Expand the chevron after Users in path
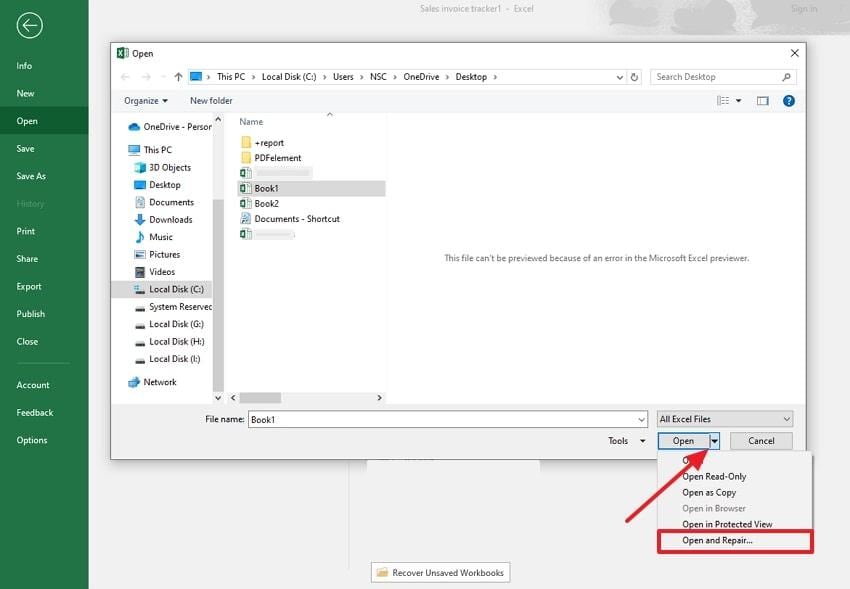850x589 pixels. pyautogui.click(x=362, y=77)
